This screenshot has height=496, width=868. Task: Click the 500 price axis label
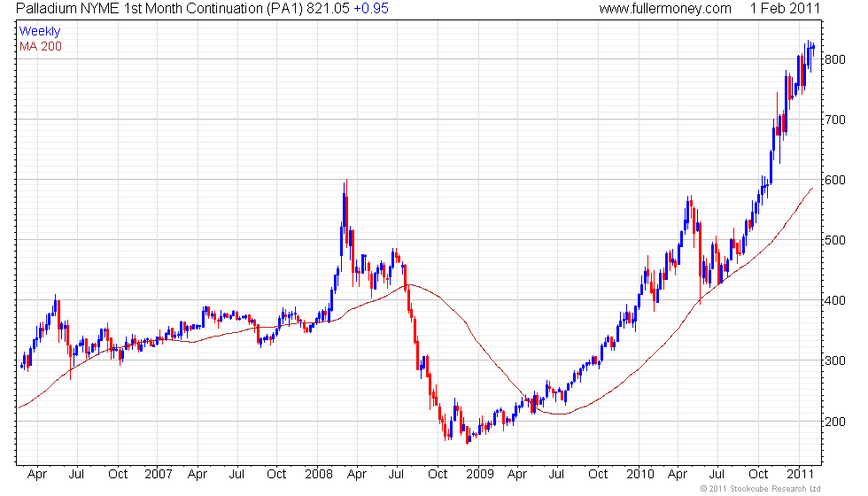pyautogui.click(x=834, y=240)
